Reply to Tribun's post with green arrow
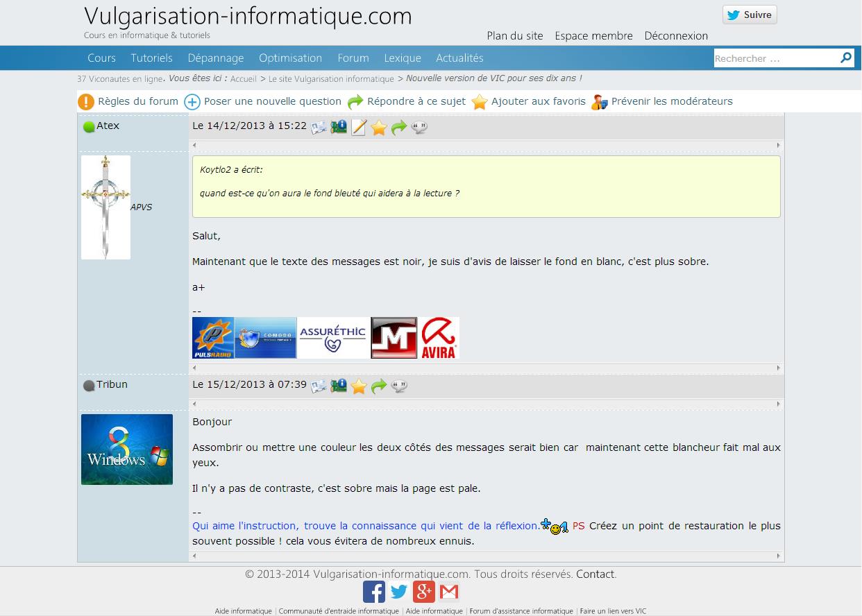The image size is (862, 616). click(x=379, y=386)
